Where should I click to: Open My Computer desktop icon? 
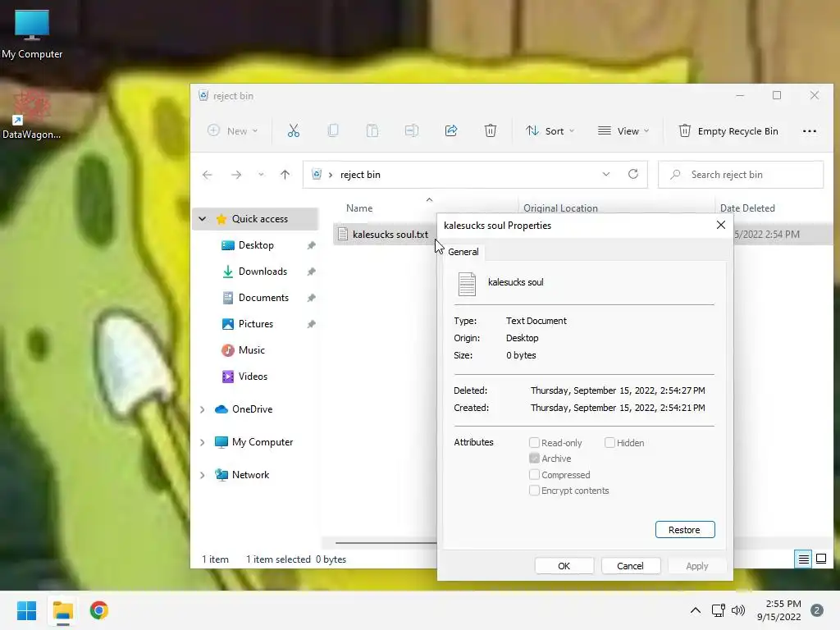click(32, 33)
